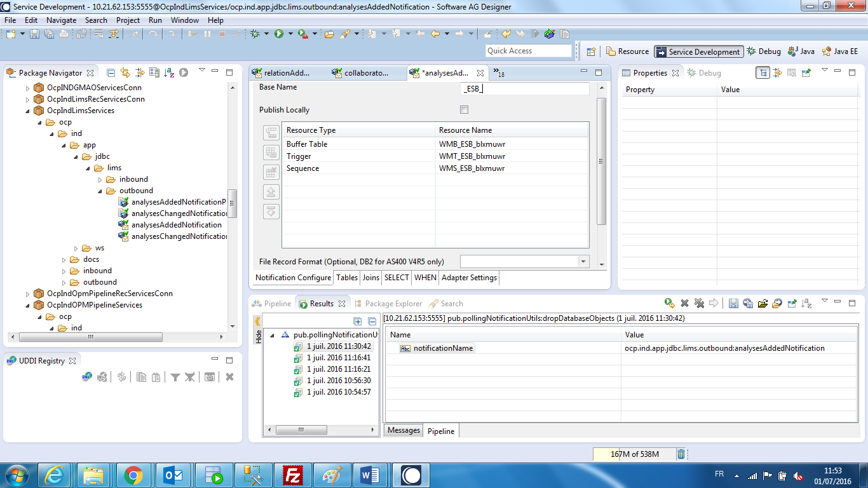Click Remove all results icon

pyautogui.click(x=699, y=303)
